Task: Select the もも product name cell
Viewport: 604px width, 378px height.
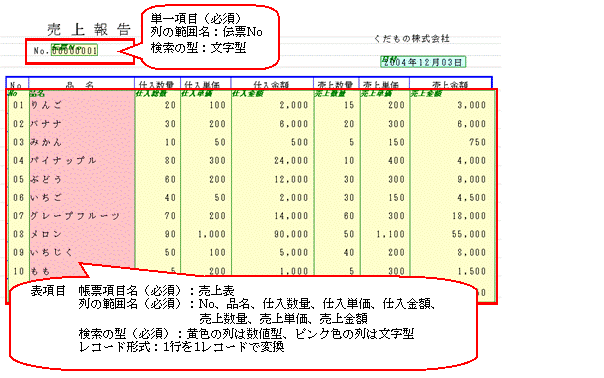Action: click(x=40, y=271)
